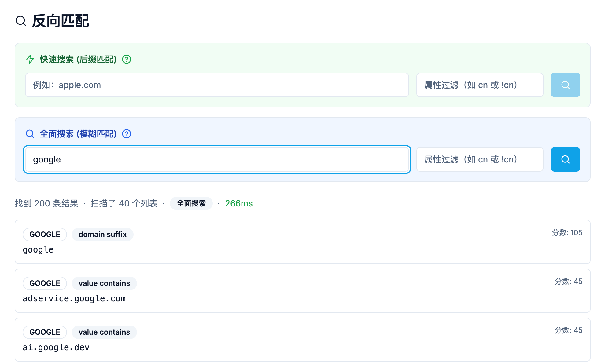Click GOOGLE tag in adservice.google.com result

(x=45, y=283)
